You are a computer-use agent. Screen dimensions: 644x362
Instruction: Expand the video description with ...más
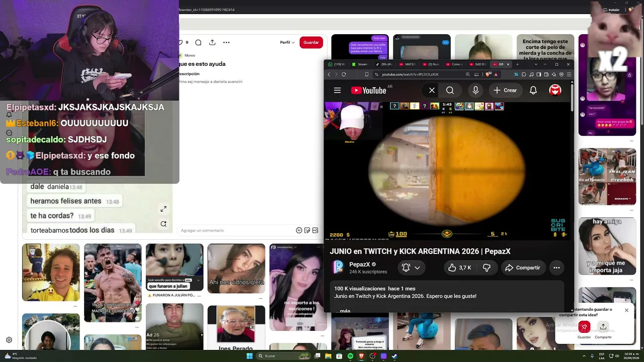[344, 311]
